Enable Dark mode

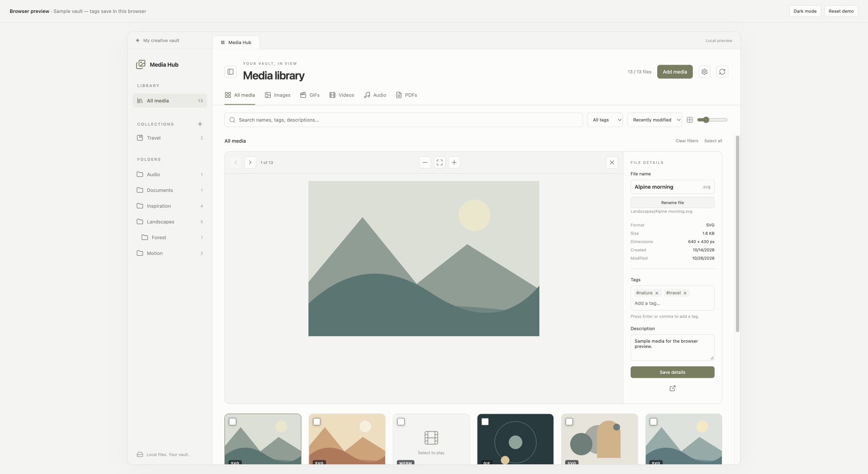[805, 11]
